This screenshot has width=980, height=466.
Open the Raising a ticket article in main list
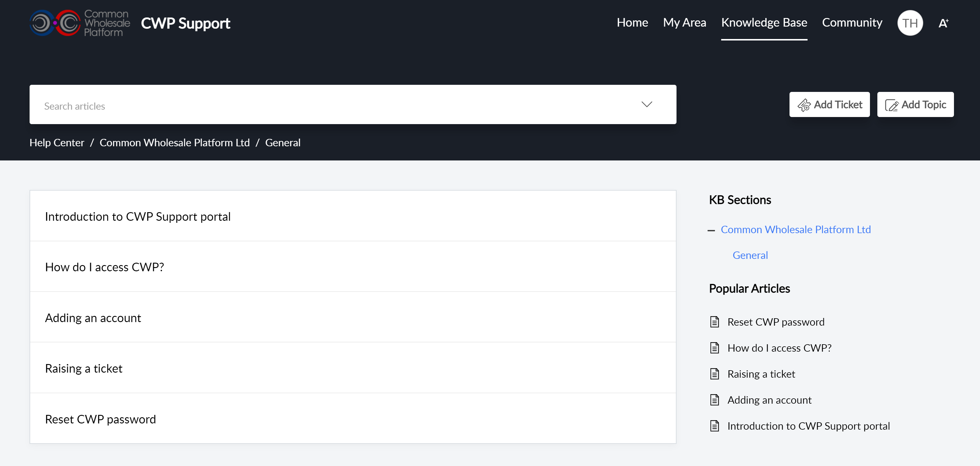[x=84, y=368]
